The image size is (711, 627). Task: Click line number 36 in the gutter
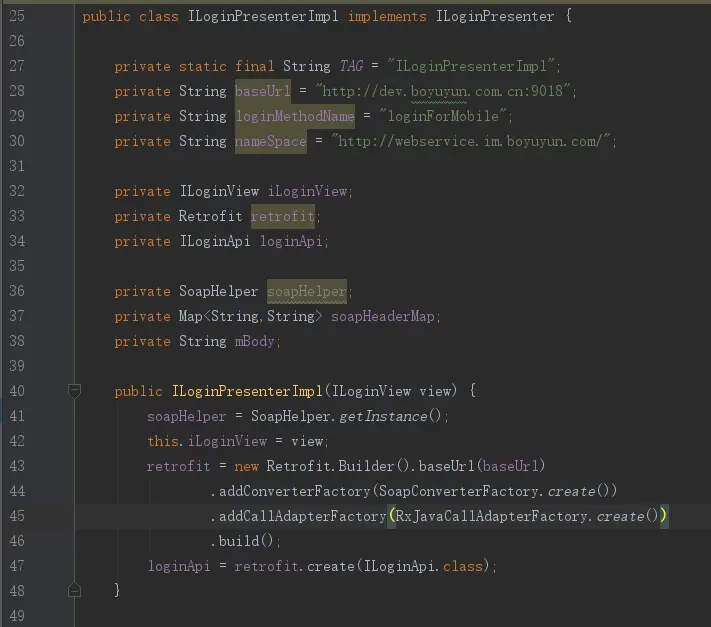pos(17,291)
